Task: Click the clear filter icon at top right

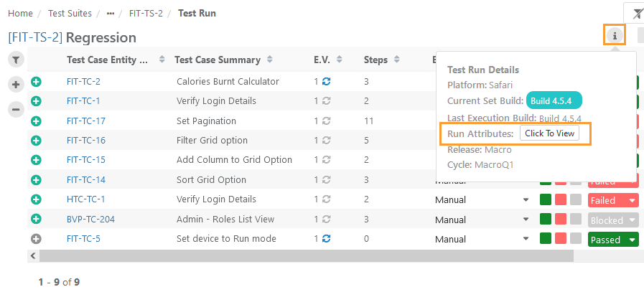Action: click(x=636, y=12)
